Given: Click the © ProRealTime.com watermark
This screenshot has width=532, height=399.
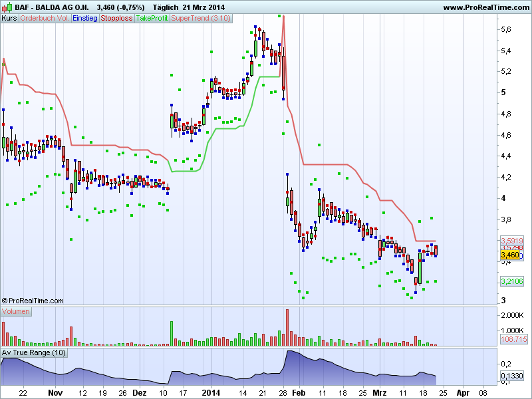Looking at the screenshot, I should (33, 301).
